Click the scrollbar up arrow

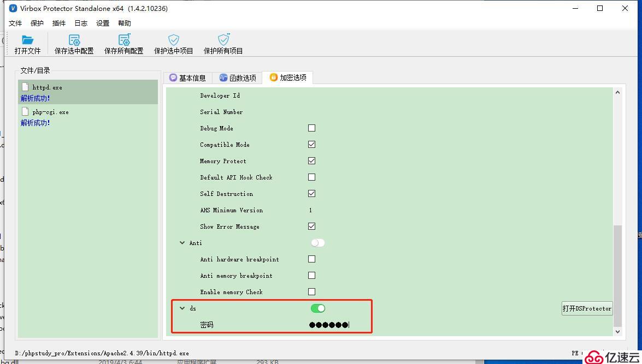(x=617, y=92)
